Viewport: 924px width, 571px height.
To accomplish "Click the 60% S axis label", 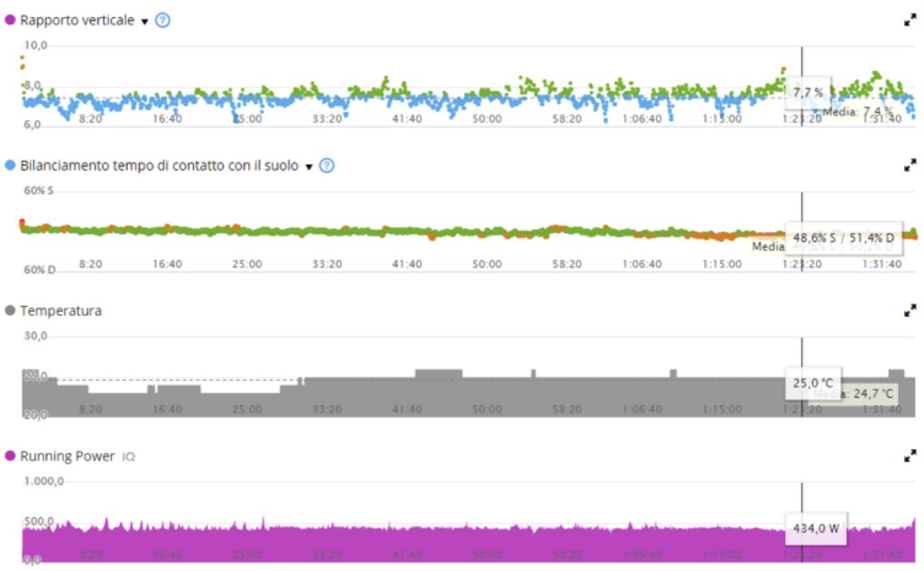I will [x=38, y=190].
